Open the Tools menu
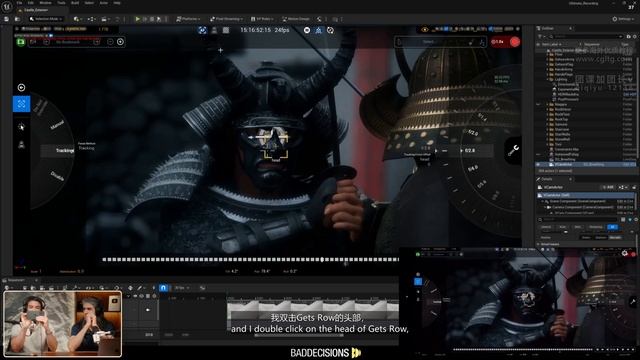640x360 pixels. tap(61, 3)
